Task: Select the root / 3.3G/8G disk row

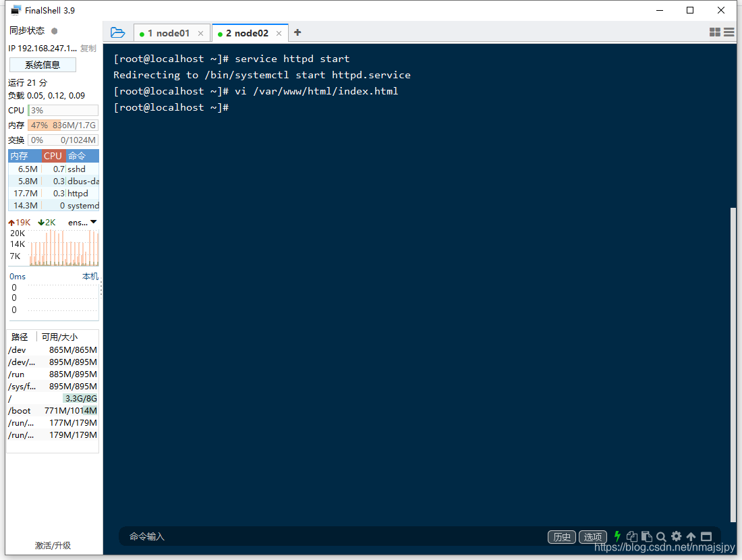Action: tap(53, 399)
